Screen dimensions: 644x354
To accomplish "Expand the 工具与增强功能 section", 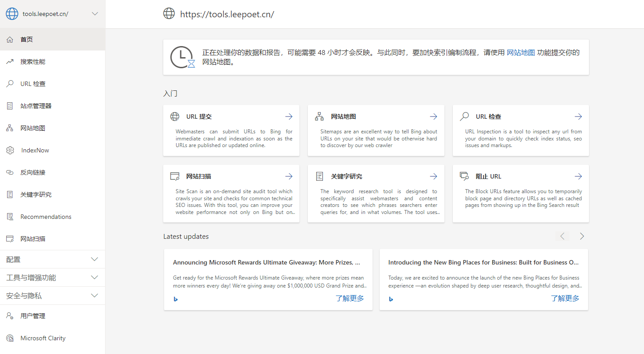I will click(x=94, y=277).
